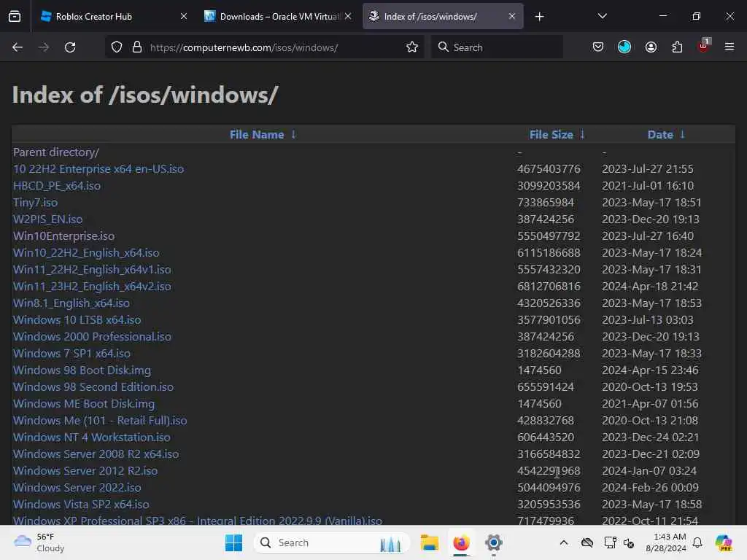Open uBlock Origin extension icon
Image resolution: width=747 pixels, height=560 pixels.
[704, 46]
